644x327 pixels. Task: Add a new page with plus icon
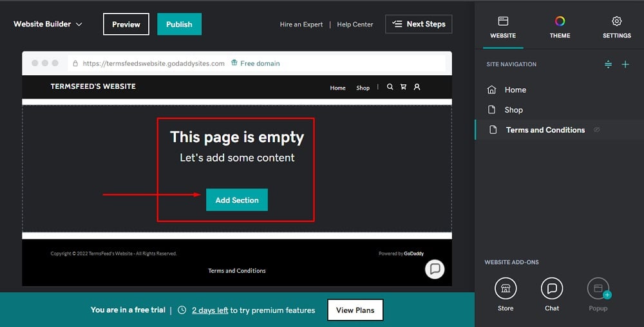point(625,64)
